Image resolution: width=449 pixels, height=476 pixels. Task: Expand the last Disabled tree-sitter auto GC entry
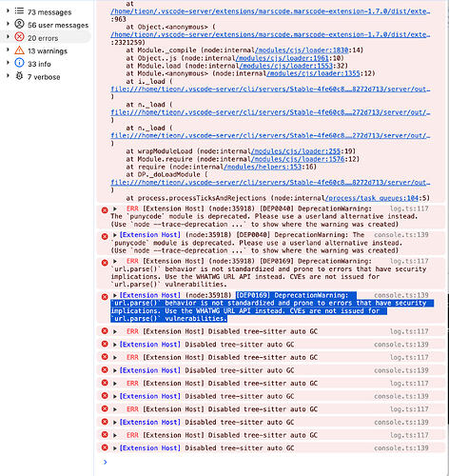tap(115, 448)
